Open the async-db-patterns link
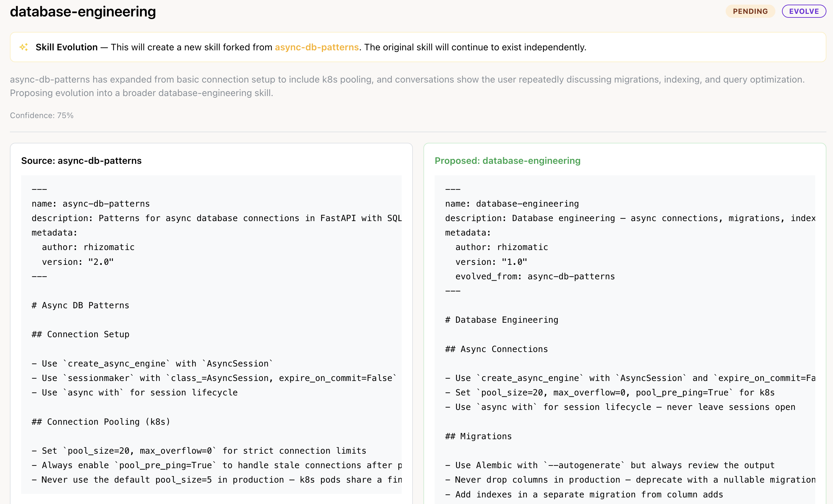Screen dimensions: 833x504 pyautogui.click(x=316, y=47)
